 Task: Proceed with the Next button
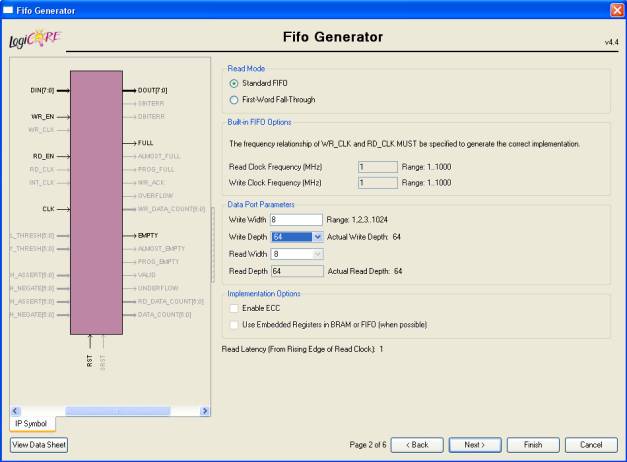coord(475,445)
